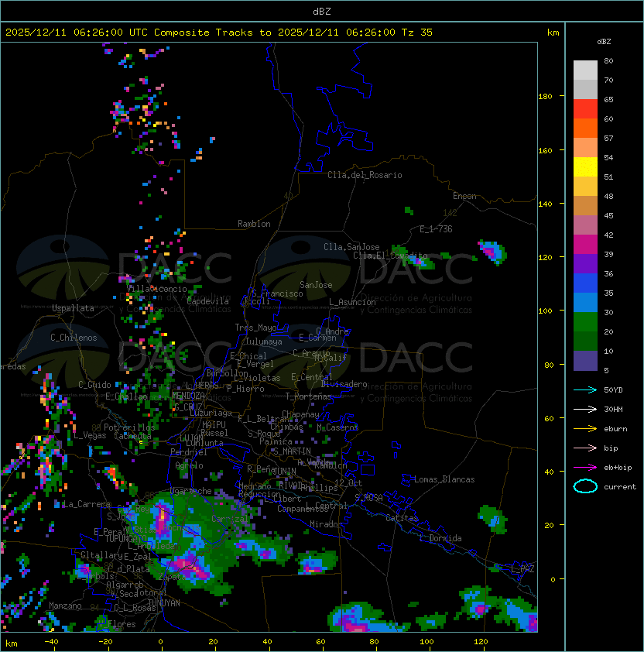644x652 pixels.
Task: Click legend value '42'
Action: (x=608, y=235)
